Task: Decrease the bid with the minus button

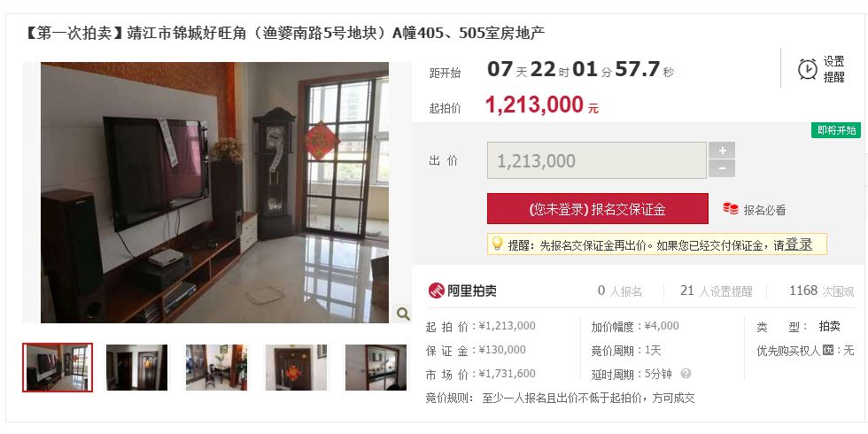Action: coord(722,168)
